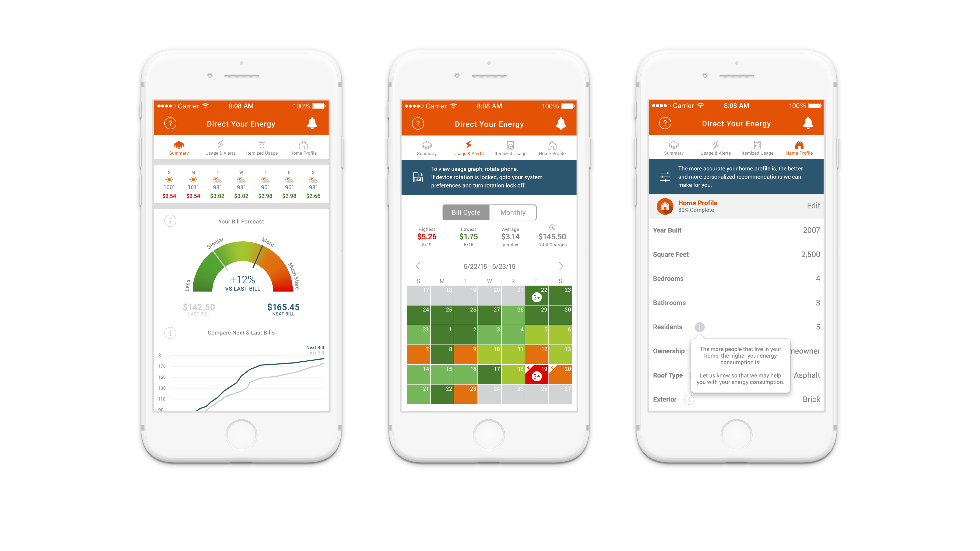Select the Home Profile tab
This screenshot has width=980, height=551.
pyautogui.click(x=798, y=147)
